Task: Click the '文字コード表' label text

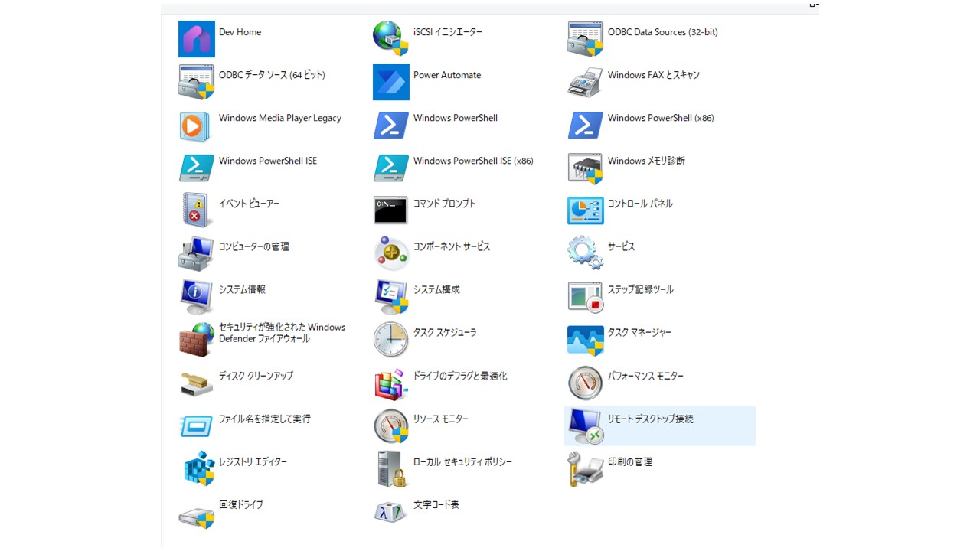Action: pos(436,504)
